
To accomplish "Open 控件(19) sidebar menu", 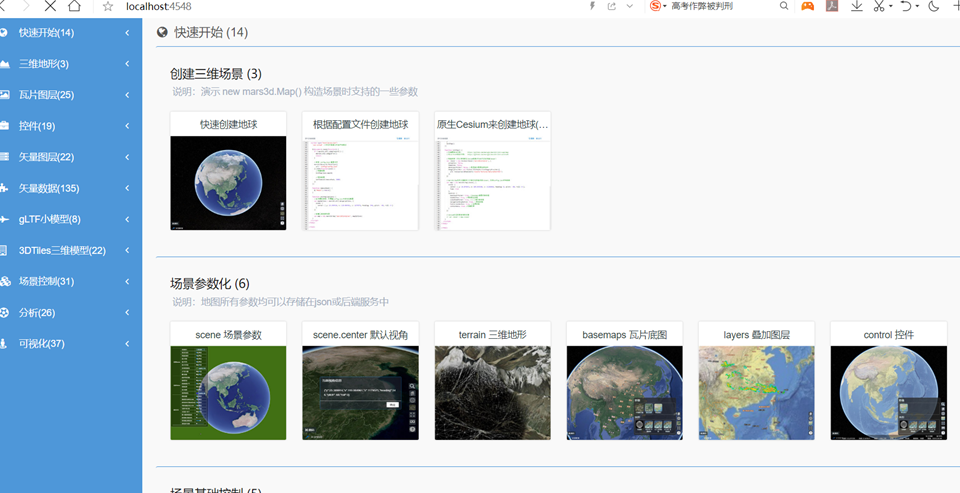I will 71,126.
